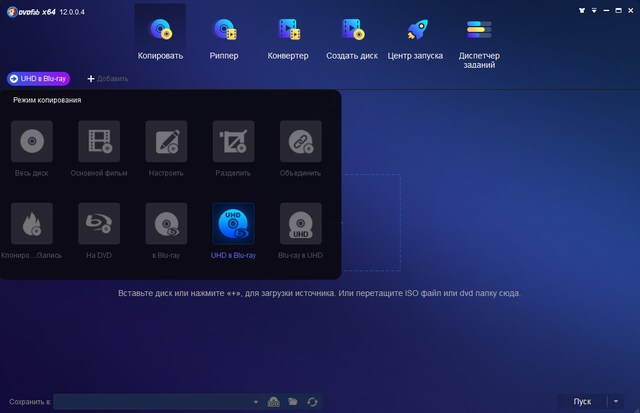
Task: Expand the Сохранить в destination dropdown
Action: 256,401
